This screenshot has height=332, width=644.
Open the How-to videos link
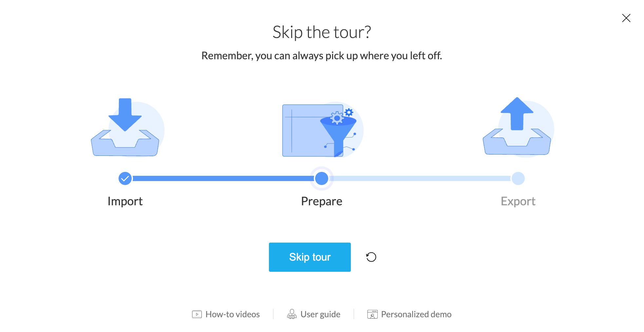[232, 314]
